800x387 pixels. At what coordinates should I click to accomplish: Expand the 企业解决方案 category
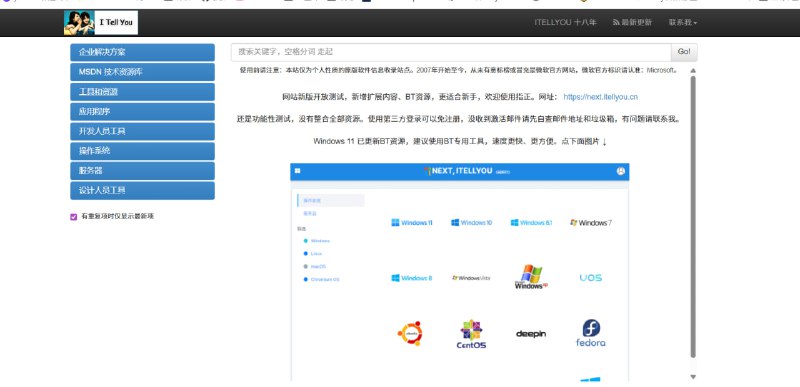click(142, 53)
